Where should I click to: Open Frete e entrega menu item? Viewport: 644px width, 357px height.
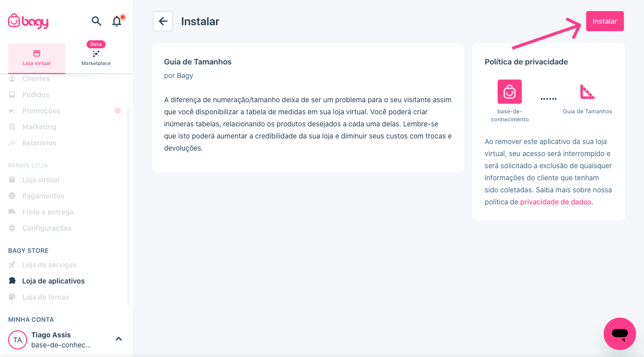pos(48,212)
